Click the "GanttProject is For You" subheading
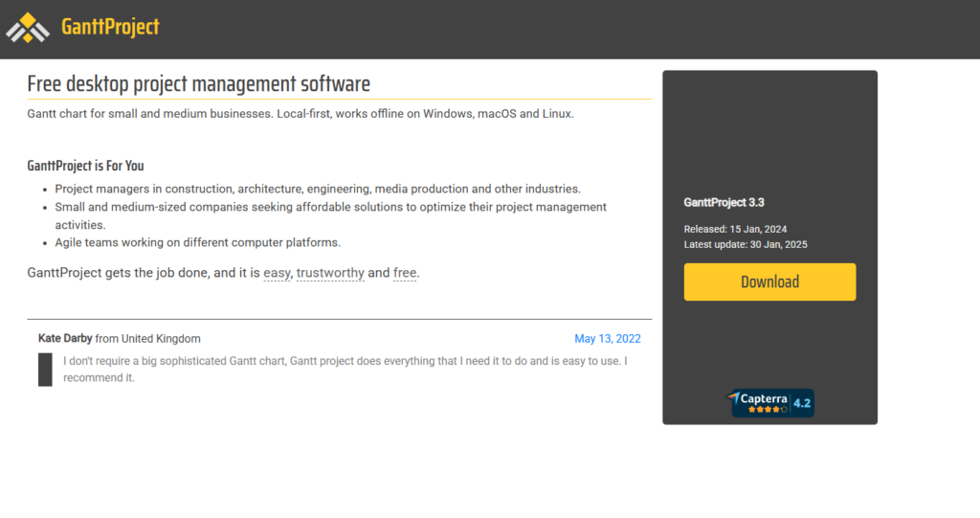 (85, 166)
